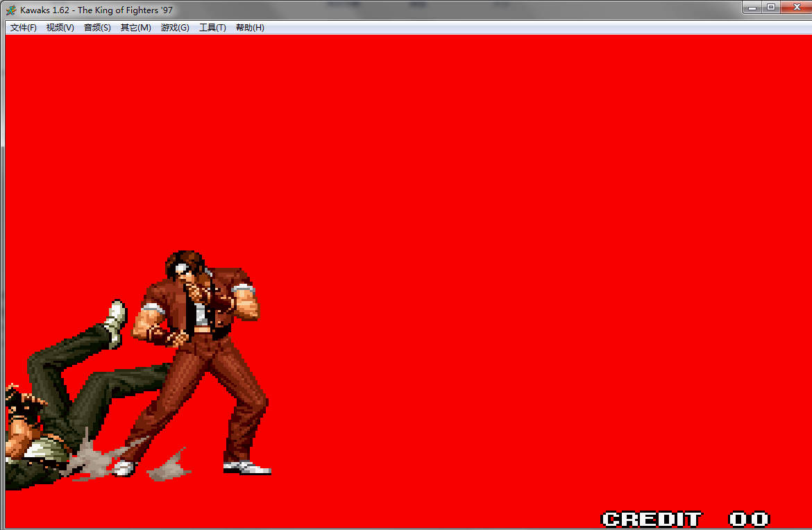
Task: Click the CREDIT 00 text in game
Action: 686,519
